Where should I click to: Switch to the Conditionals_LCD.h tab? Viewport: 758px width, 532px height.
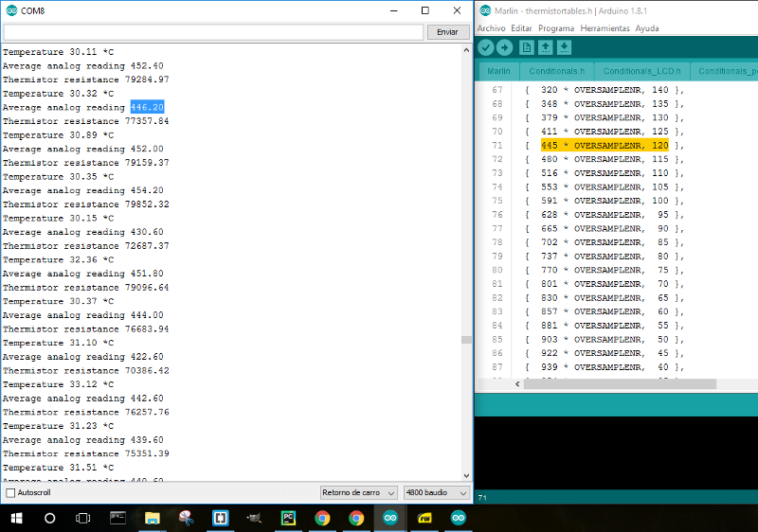click(641, 71)
